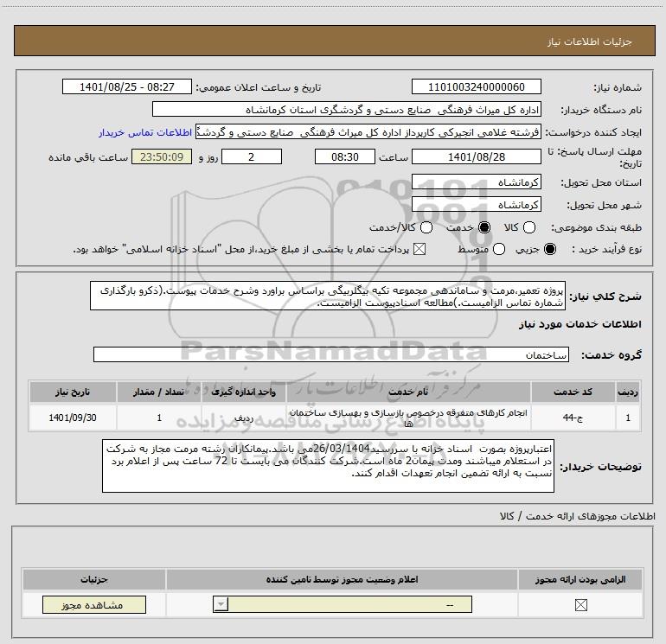
Task: Click the need date cell 1401/09/30
Action: pos(73,418)
